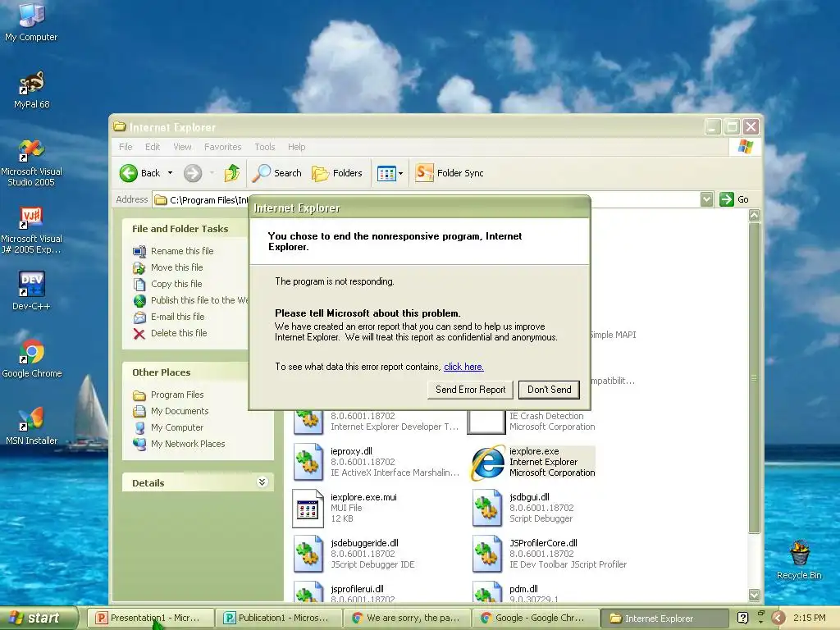Select the iexplore.exe.mui file icon
The height and width of the screenshot is (630, 840).
click(x=308, y=508)
